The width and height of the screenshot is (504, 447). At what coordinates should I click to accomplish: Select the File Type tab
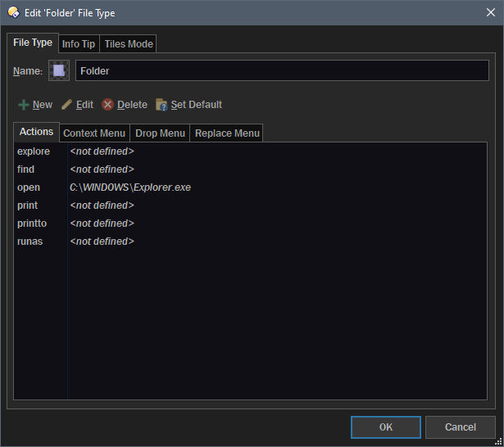[33, 43]
